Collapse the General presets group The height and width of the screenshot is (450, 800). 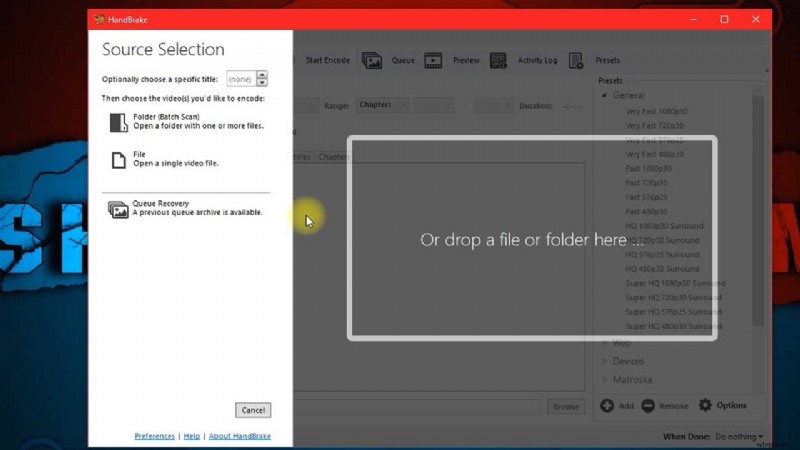[604, 96]
